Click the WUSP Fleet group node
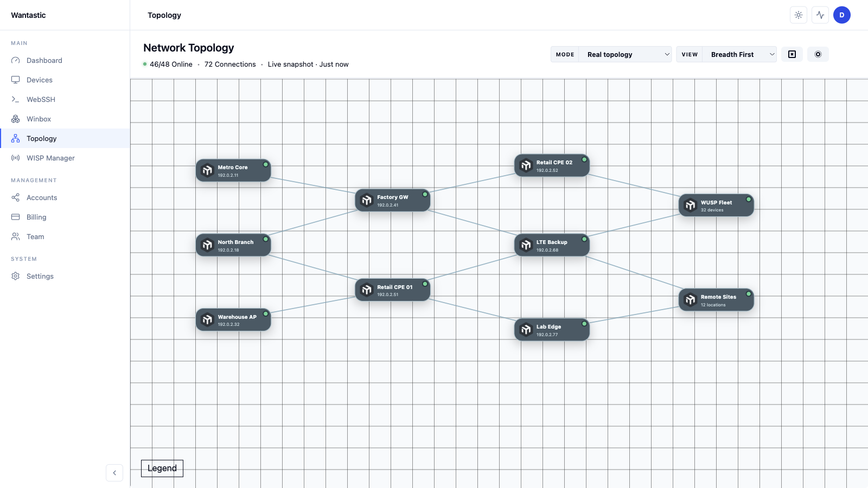This screenshot has width=868, height=488. (x=716, y=205)
